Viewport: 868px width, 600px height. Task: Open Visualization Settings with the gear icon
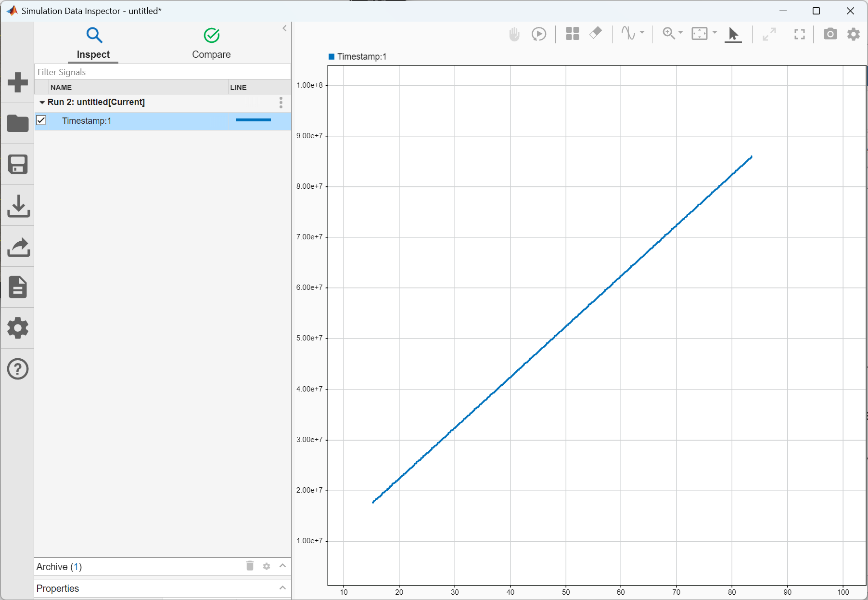(854, 34)
